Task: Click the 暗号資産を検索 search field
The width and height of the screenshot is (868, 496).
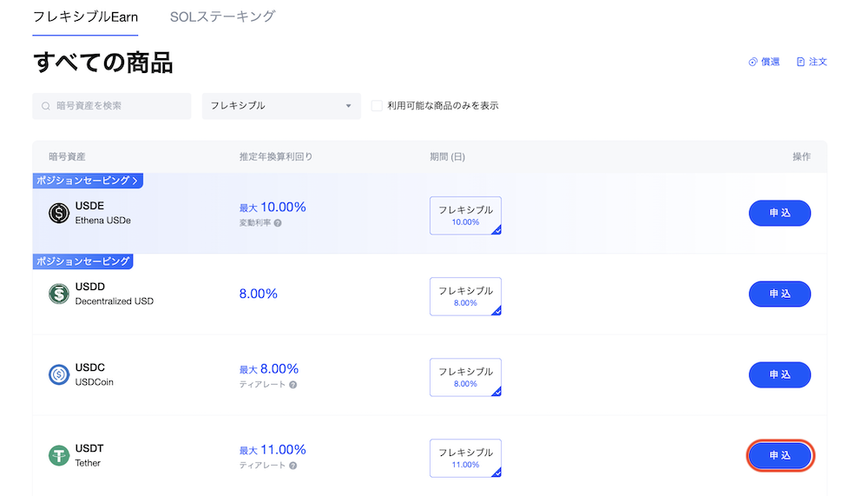Action: tap(117, 106)
